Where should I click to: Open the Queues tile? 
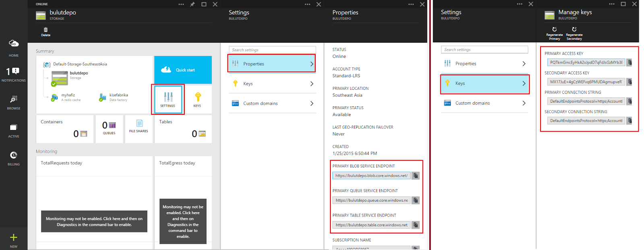tap(109, 129)
